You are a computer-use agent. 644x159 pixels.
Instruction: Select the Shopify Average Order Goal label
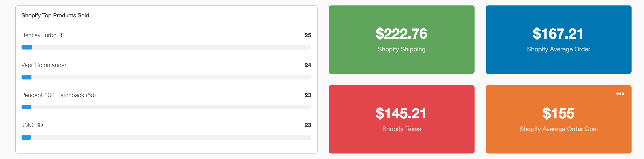click(x=558, y=129)
